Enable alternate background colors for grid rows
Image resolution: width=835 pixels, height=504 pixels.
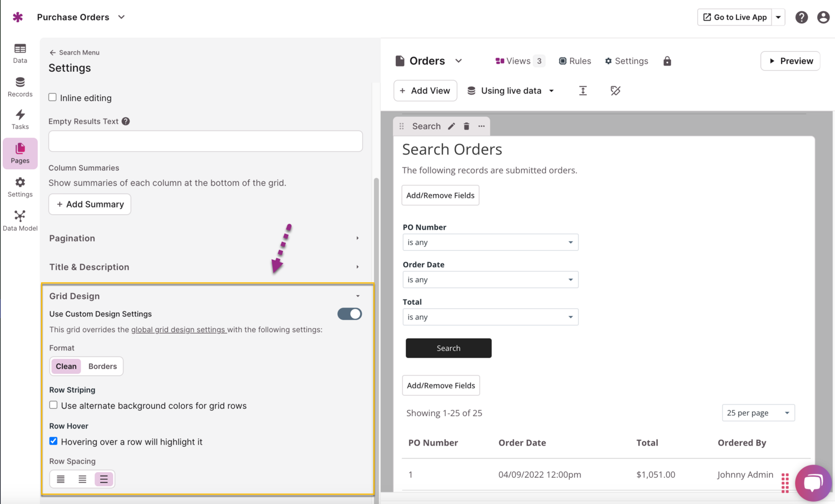tap(53, 405)
